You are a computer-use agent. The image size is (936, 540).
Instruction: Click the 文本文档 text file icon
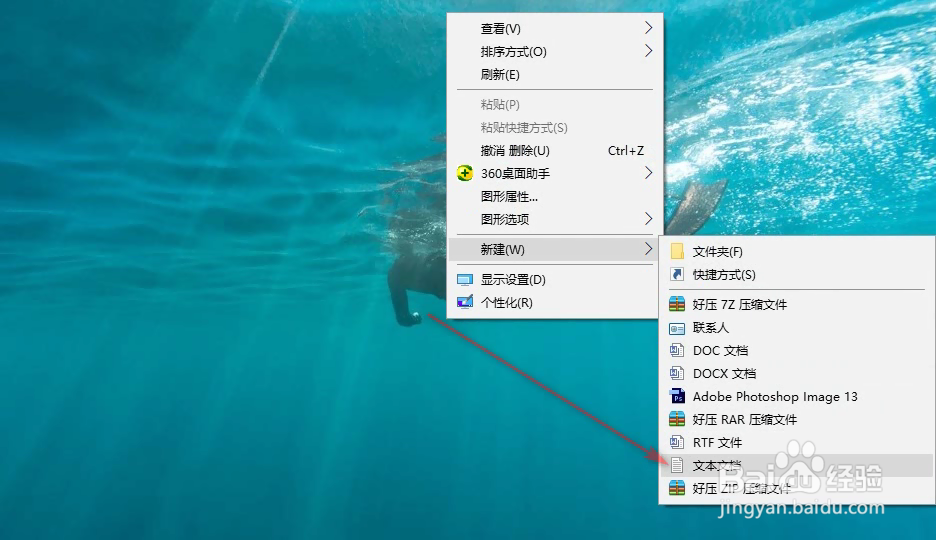[677, 465]
